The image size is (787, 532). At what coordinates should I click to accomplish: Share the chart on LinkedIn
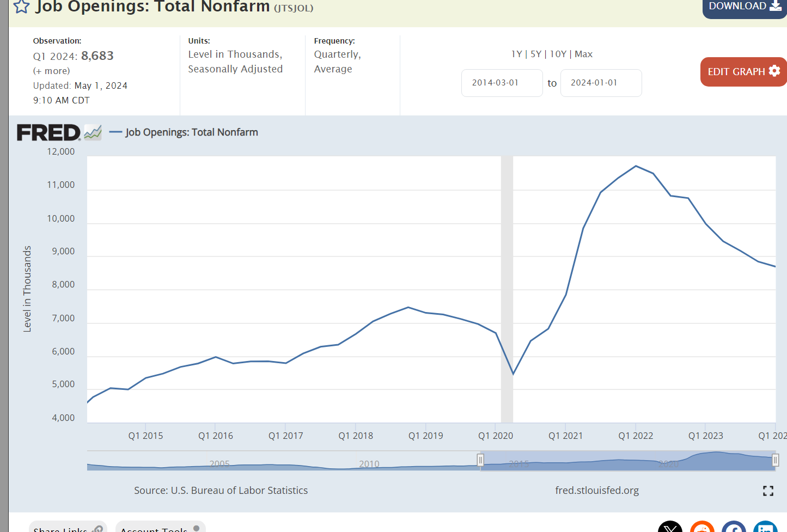tap(765, 528)
